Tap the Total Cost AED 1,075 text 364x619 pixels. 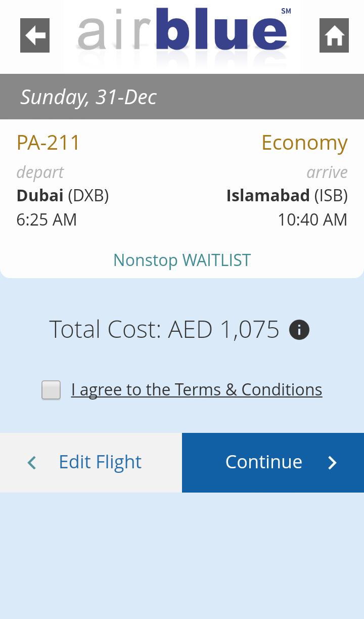click(164, 329)
